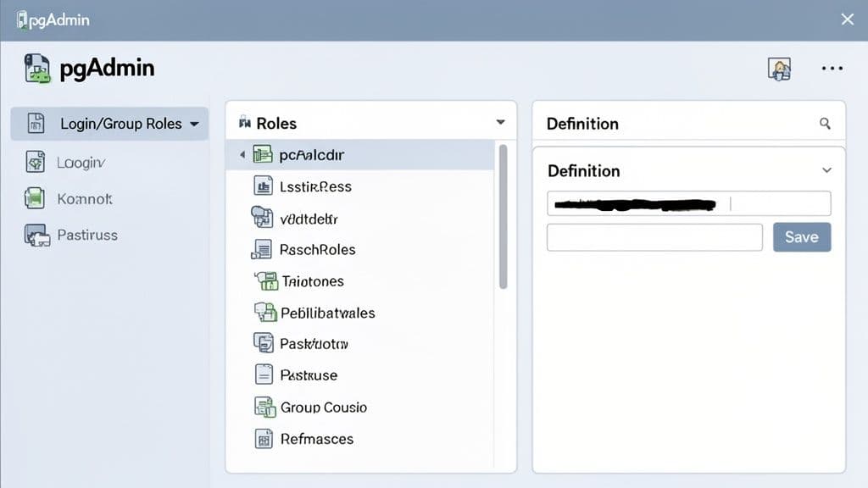Click the Pastiruss icon in the sidebar

[x=35, y=235]
